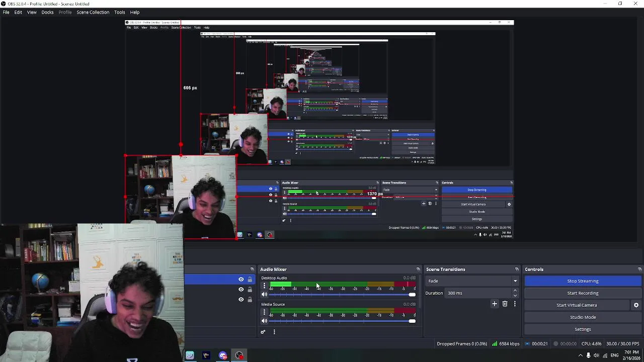Open Advanced Audio Properties gears icon
The width and height of the screenshot is (644, 362).
263,332
